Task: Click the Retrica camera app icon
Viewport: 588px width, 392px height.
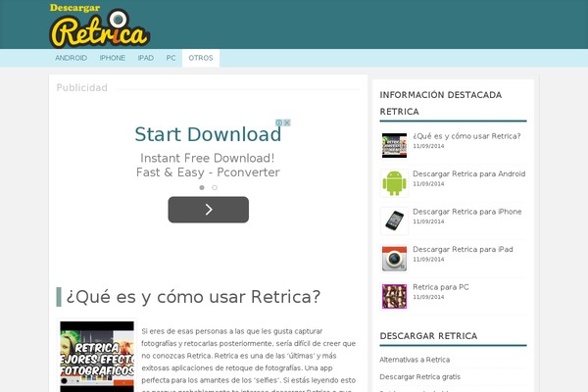Action: tap(394, 259)
